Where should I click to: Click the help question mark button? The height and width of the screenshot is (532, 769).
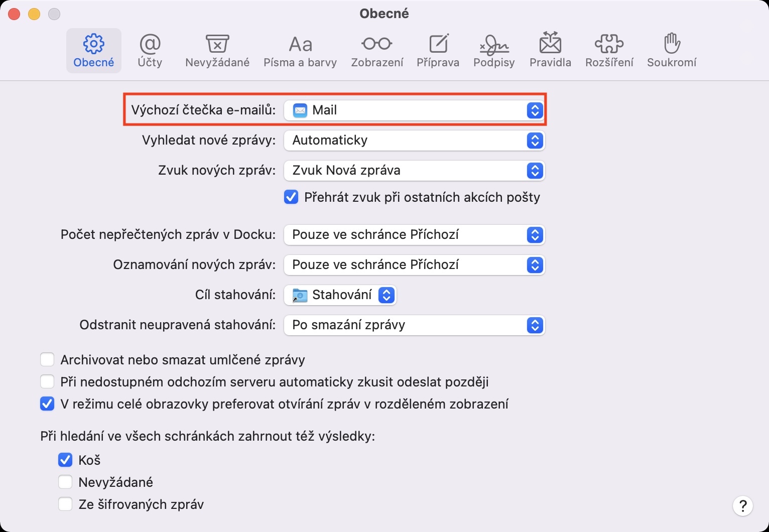click(x=742, y=506)
